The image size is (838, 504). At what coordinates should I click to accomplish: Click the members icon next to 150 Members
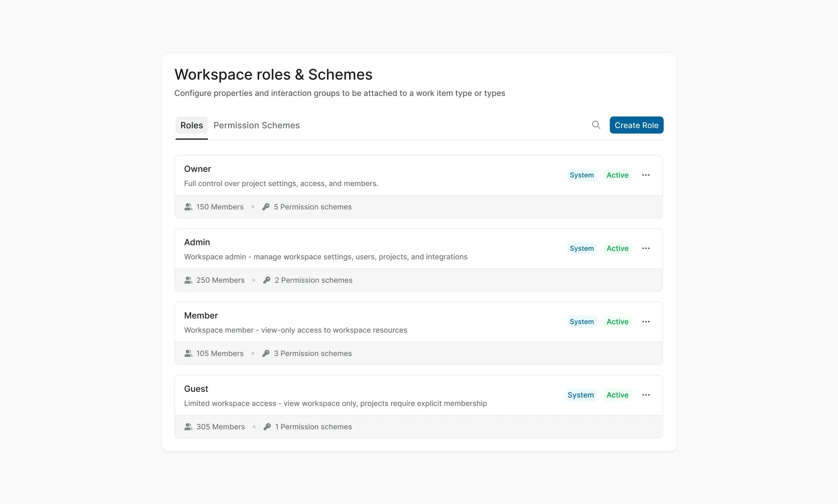pos(188,207)
